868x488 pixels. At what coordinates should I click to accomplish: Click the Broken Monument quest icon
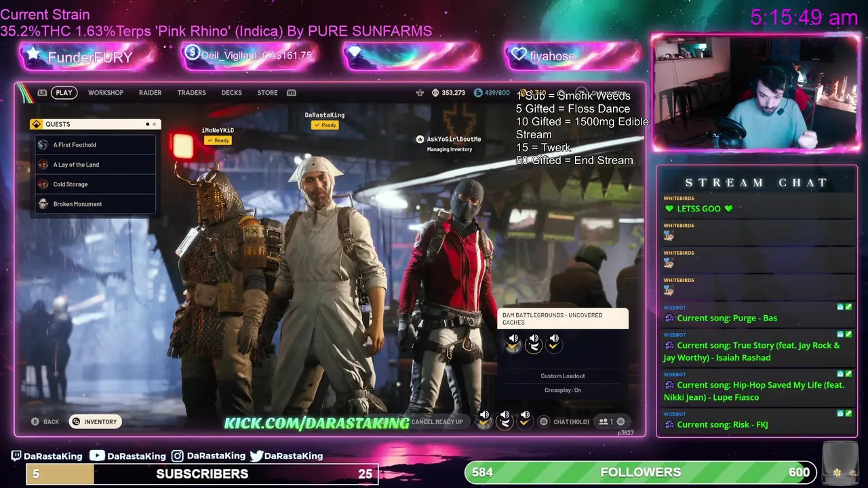point(43,204)
